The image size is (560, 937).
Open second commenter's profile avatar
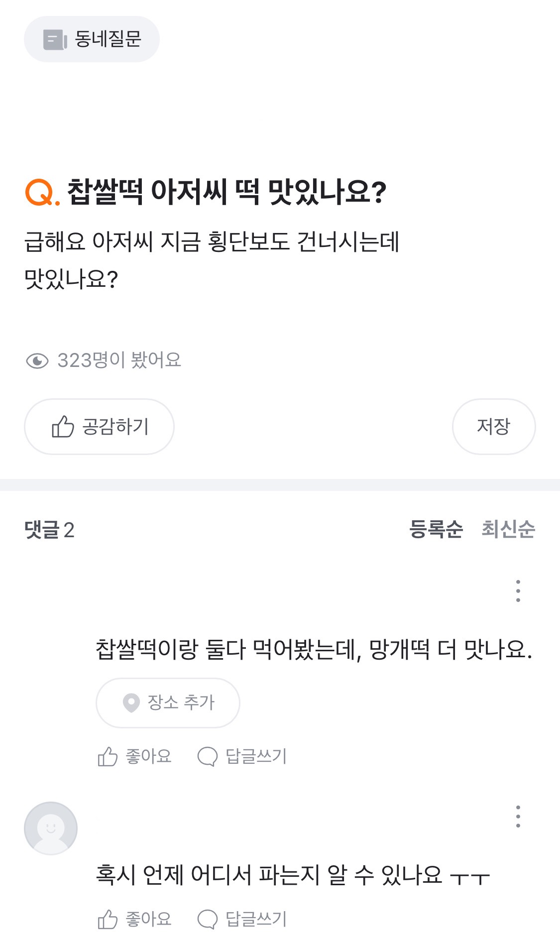click(x=51, y=828)
